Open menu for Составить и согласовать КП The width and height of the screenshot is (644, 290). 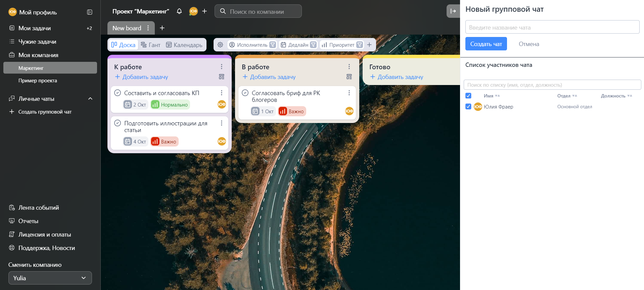(x=222, y=93)
